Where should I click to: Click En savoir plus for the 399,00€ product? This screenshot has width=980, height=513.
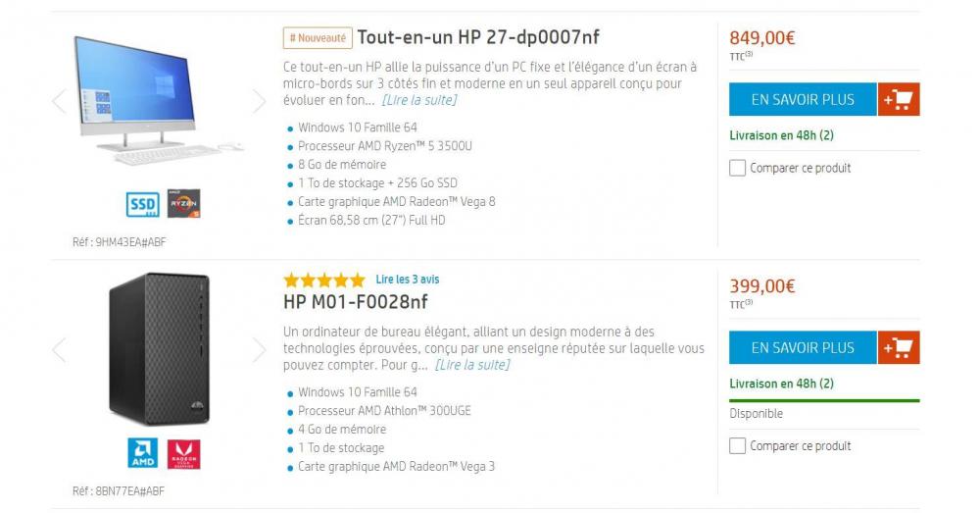pos(802,347)
